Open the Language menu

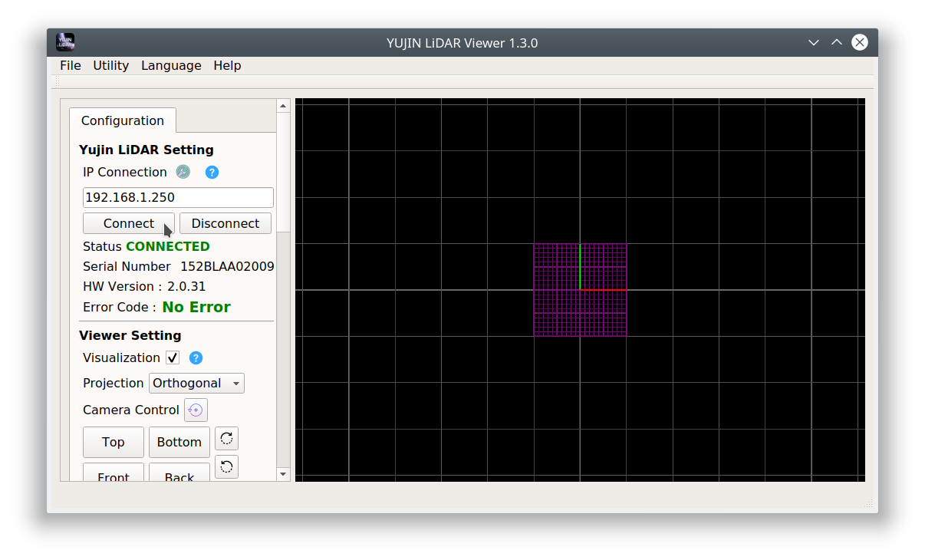coord(171,65)
